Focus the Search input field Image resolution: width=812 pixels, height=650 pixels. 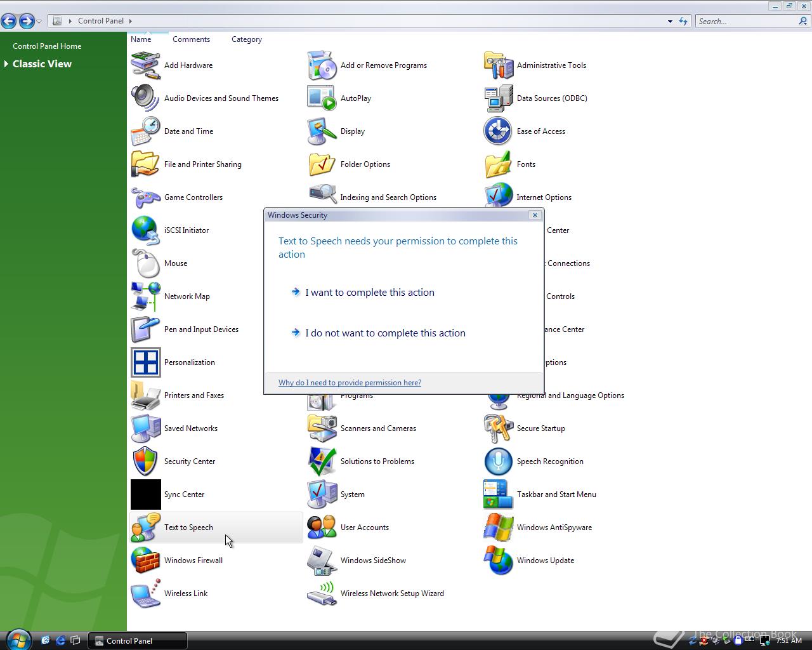coord(747,22)
